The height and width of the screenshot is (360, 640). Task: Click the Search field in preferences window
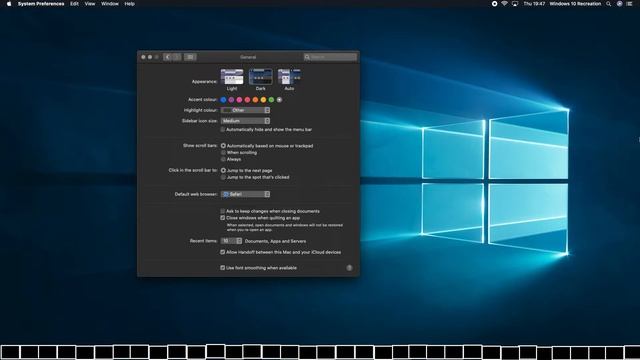tap(330, 57)
